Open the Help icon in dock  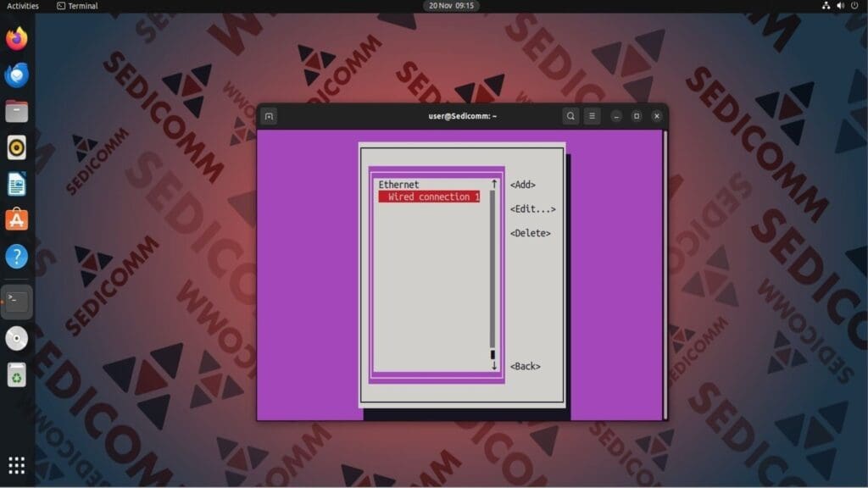coord(17,256)
